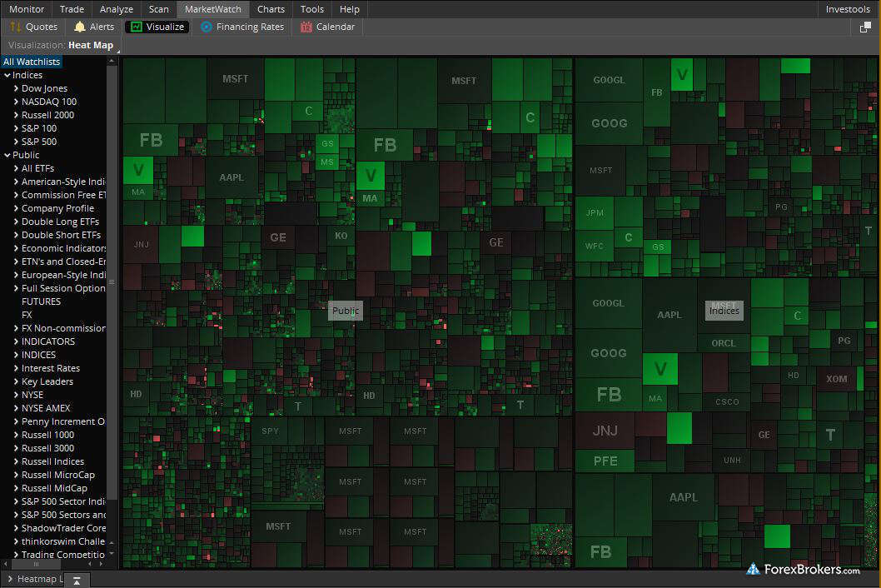Switch to the Analyze tab

[x=117, y=9]
